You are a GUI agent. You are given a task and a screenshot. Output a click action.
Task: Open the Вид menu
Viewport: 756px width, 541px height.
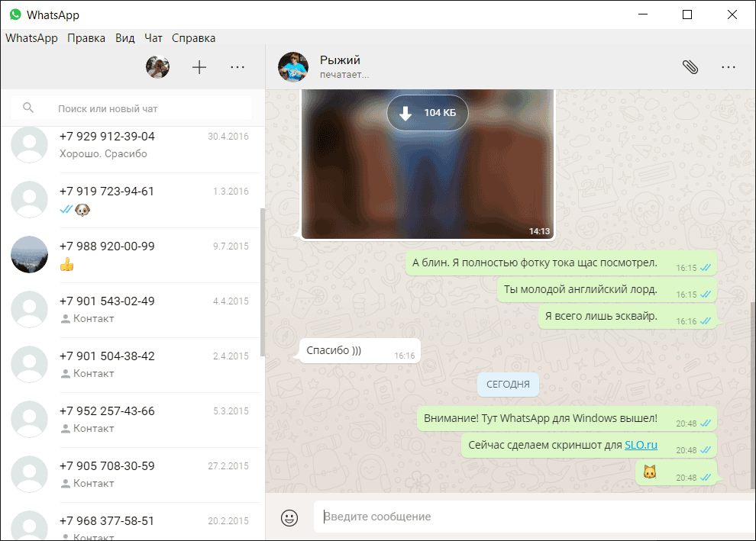pos(125,38)
